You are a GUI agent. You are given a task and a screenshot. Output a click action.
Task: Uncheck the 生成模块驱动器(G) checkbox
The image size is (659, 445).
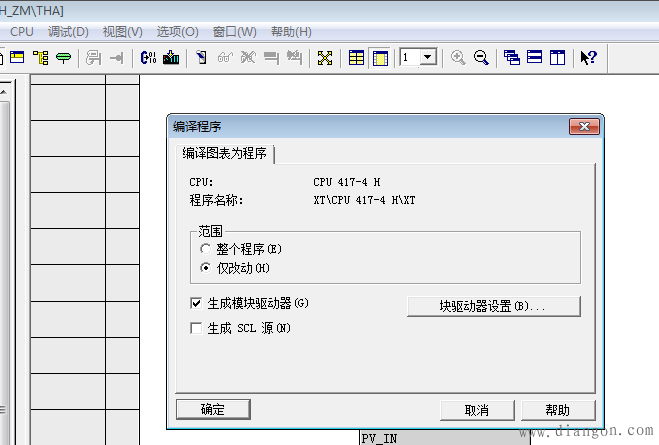[x=196, y=303]
